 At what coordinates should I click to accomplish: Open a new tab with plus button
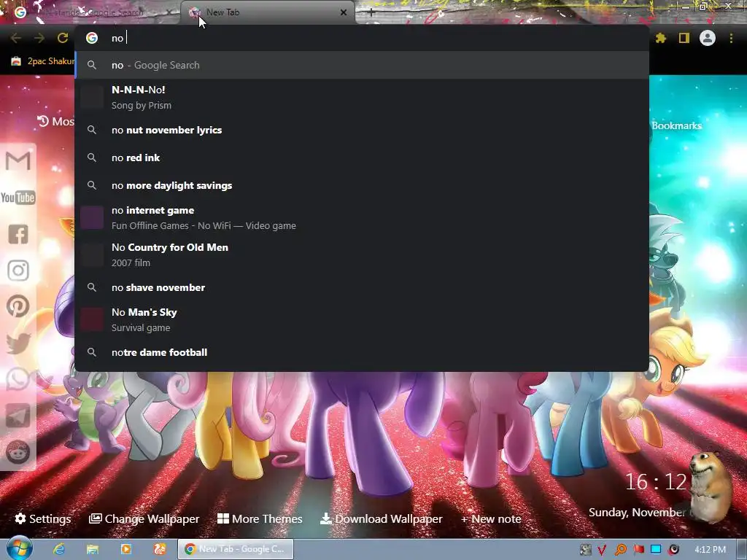[x=371, y=13]
